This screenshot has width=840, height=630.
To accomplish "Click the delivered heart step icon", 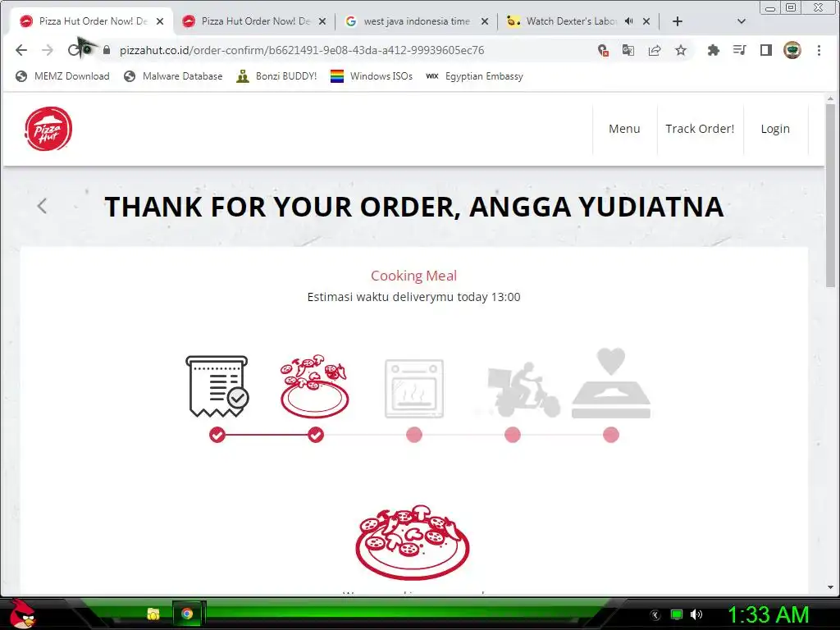I will click(611, 383).
